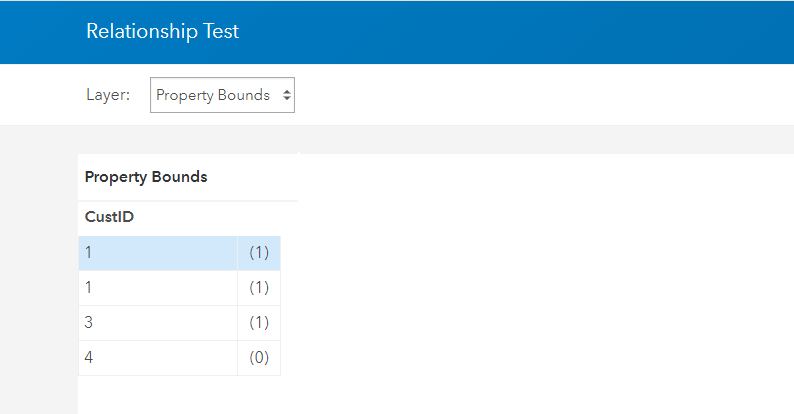Click the Property Bounds table heading
794x414 pixels.
[146, 177]
